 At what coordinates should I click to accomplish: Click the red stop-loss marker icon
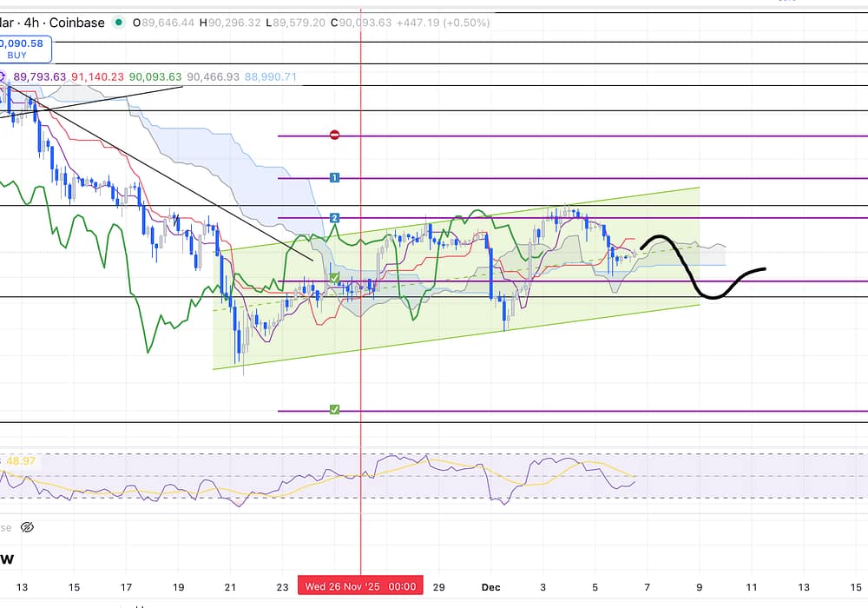coord(334,135)
